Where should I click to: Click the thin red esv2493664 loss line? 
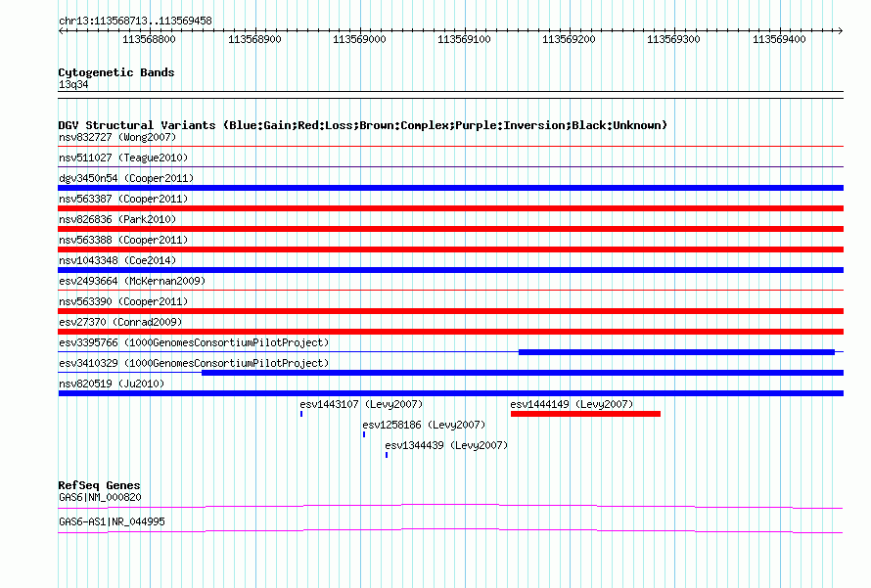[x=450, y=290]
